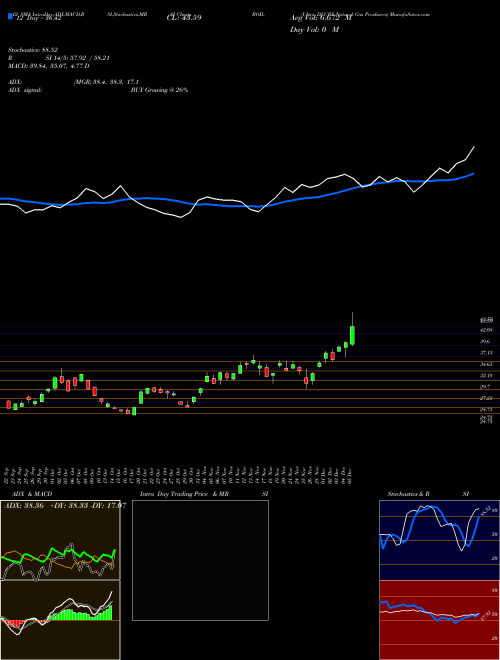This screenshot has width=500, height=660.
Task: Click the 'BUY Growing @ 26%' signal text
Action: click(x=159, y=90)
